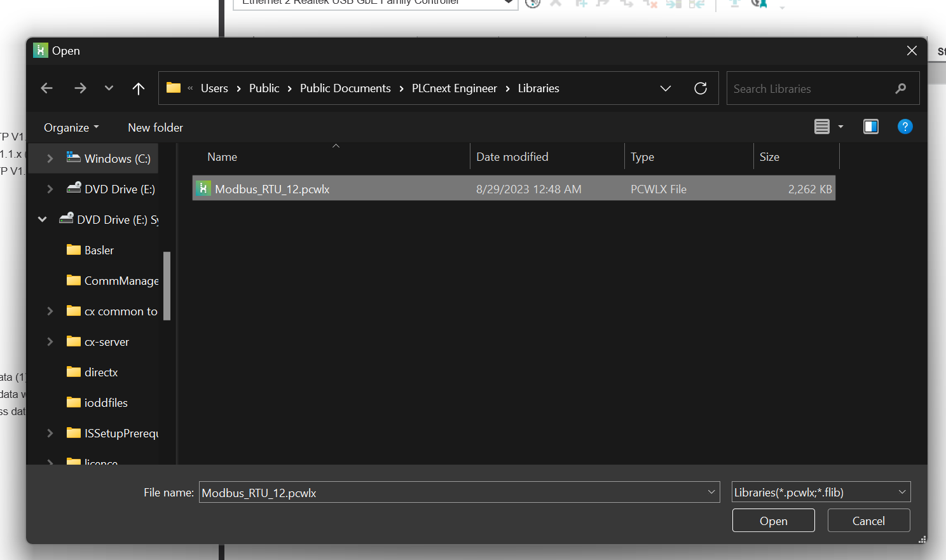Open the Help button
The height and width of the screenshot is (560, 946).
[x=905, y=126]
